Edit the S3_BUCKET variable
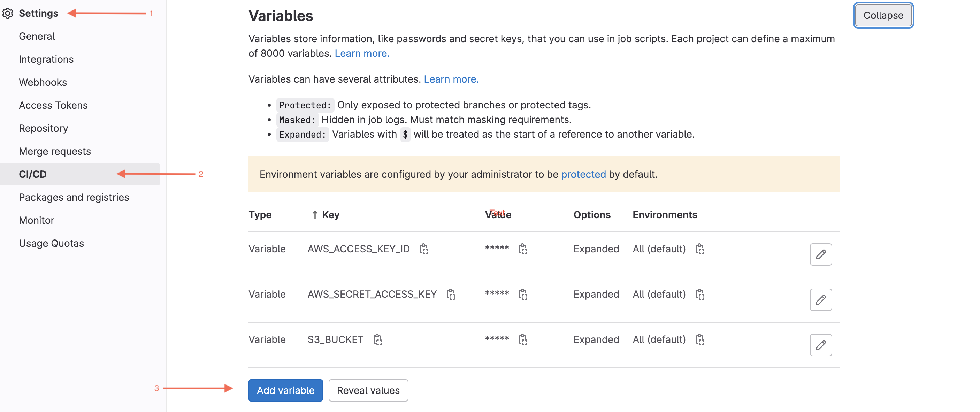Viewport: 980px width, 412px height. [821, 345]
